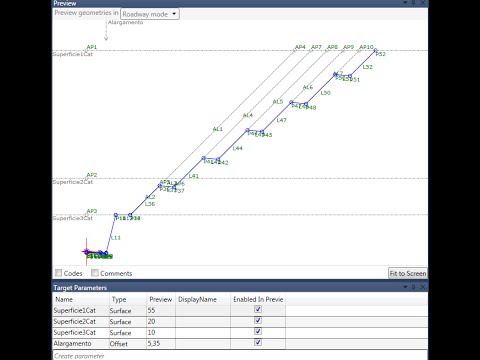The height and width of the screenshot is (360, 480).
Task: Enable the Codes checkbox
Action: click(59, 273)
